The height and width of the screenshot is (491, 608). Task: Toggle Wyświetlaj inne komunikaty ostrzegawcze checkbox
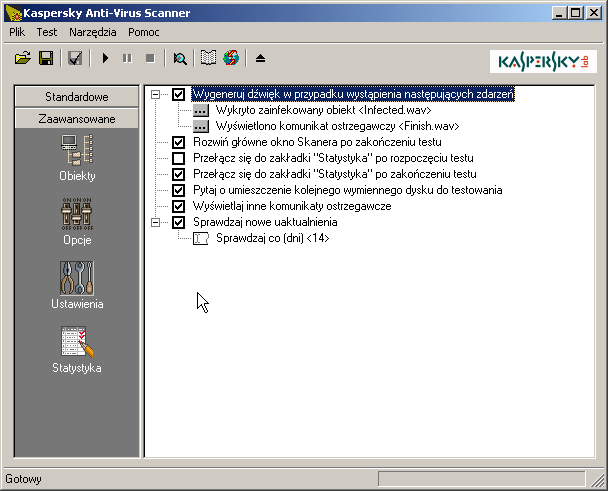[178, 206]
